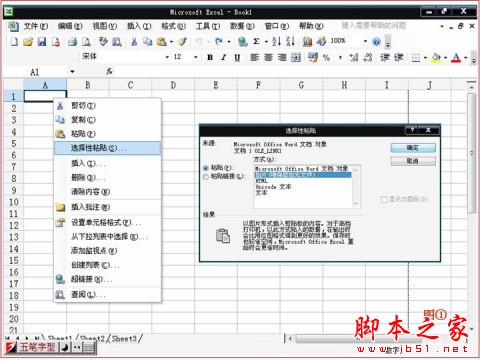Open the font size 12 dropdown
The height and width of the screenshot is (360, 480).
pyautogui.click(x=196, y=57)
